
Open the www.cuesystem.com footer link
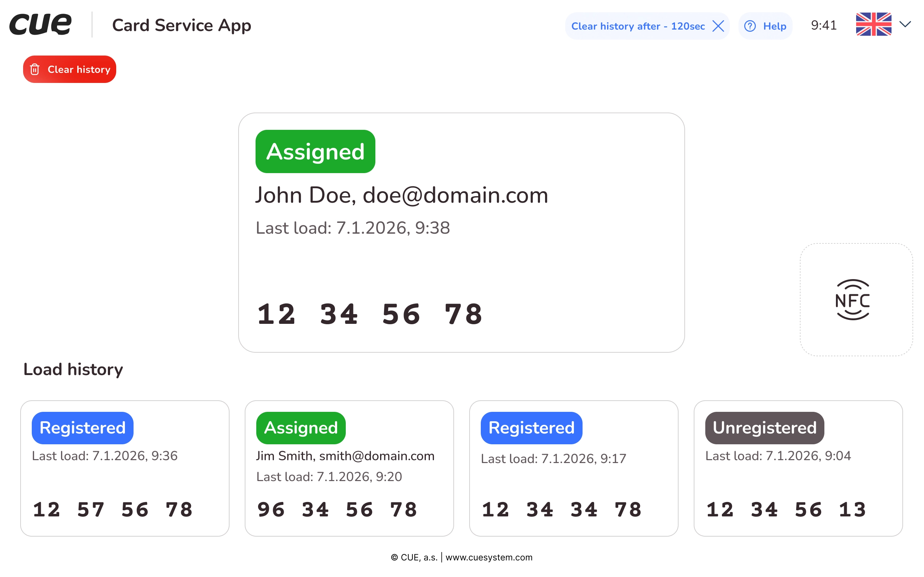(489, 557)
